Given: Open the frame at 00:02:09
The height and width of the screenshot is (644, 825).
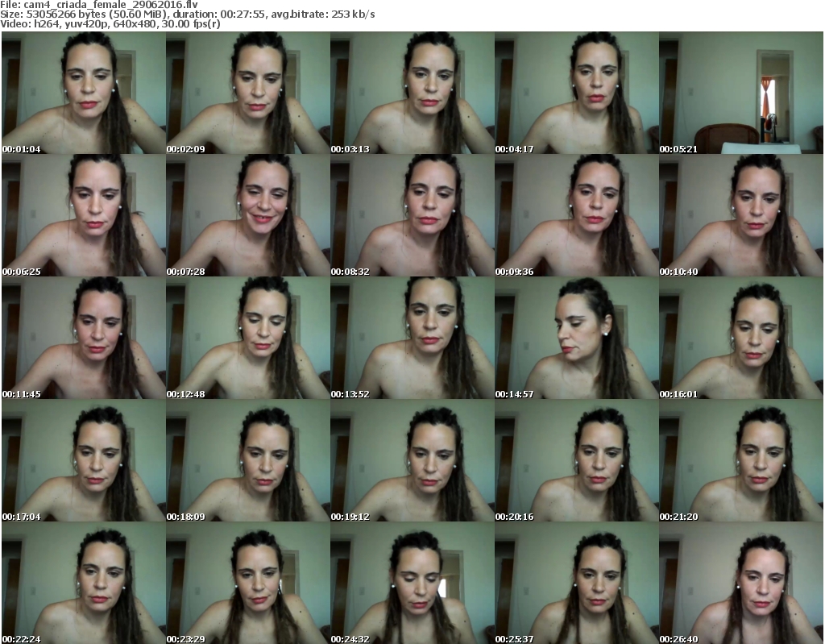Looking at the screenshot, I should (x=248, y=93).
